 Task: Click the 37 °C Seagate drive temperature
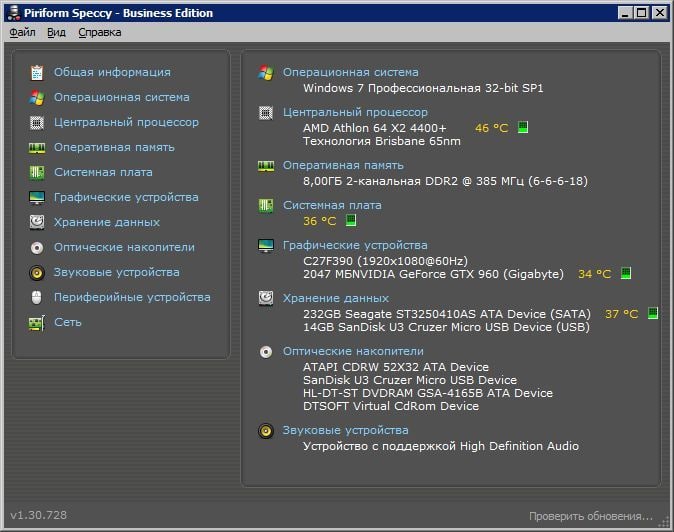[622, 314]
